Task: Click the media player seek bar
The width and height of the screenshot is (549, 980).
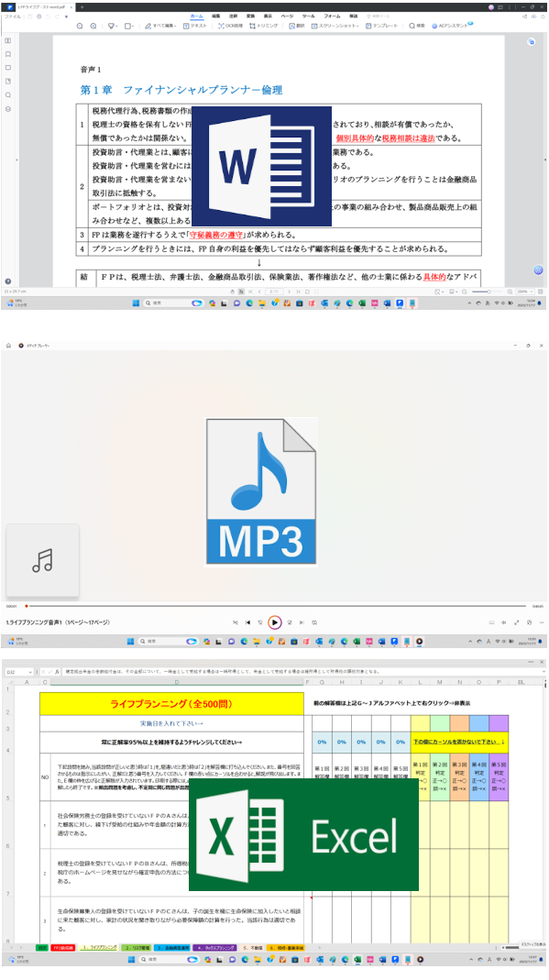Action: (277, 606)
